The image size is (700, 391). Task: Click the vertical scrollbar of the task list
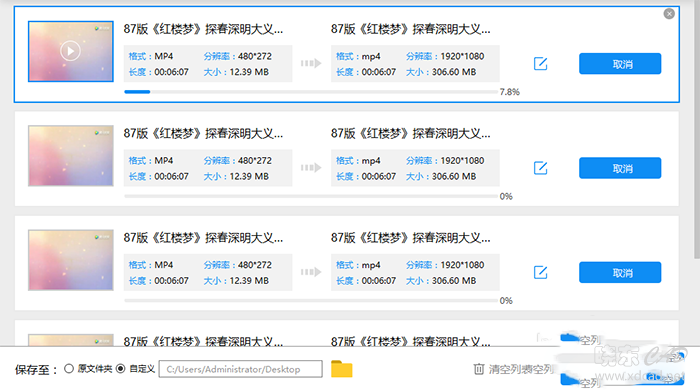(696, 129)
